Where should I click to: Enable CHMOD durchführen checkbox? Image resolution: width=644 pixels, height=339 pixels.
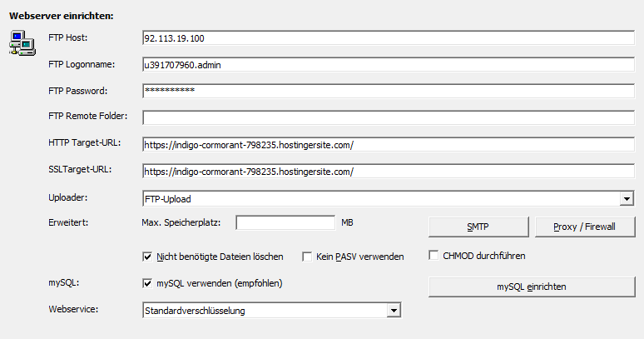pos(433,255)
